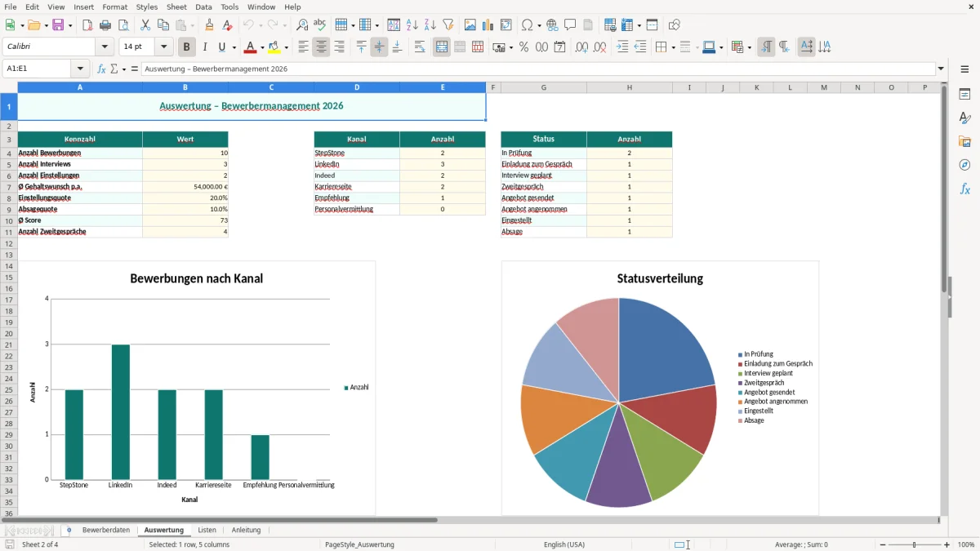Apply the red font color swatch
This screenshot has height=551, width=980.
click(x=251, y=47)
